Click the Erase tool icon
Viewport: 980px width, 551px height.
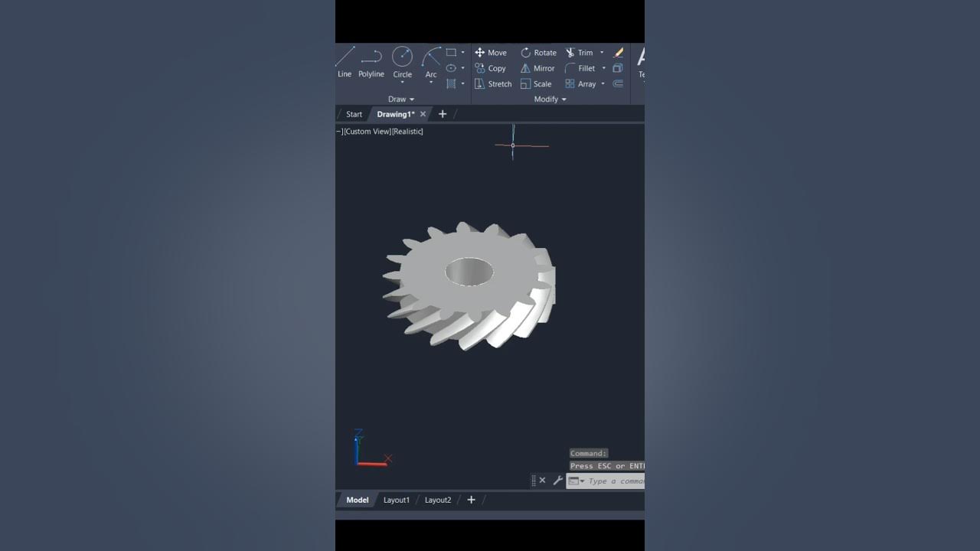(619, 53)
